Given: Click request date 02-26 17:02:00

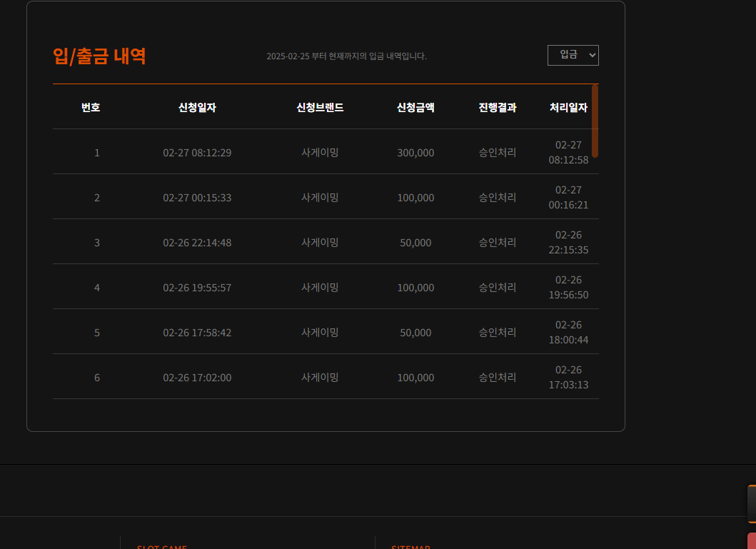Looking at the screenshot, I should 197,378.
